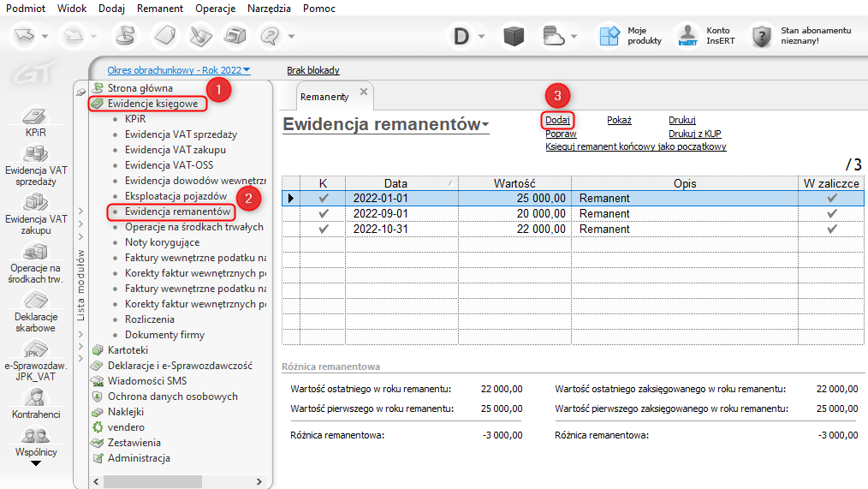
Task: Click scroll right arrow of module list
Action: tap(259, 481)
